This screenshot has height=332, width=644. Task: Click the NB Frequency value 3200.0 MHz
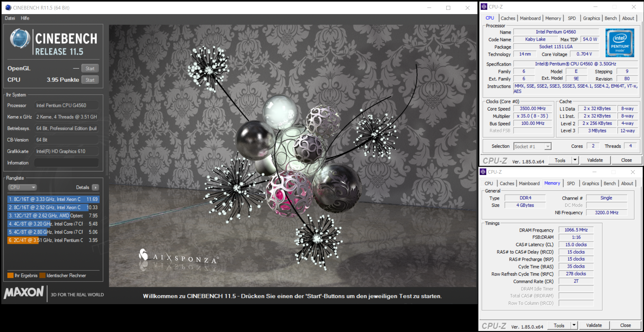[607, 212]
